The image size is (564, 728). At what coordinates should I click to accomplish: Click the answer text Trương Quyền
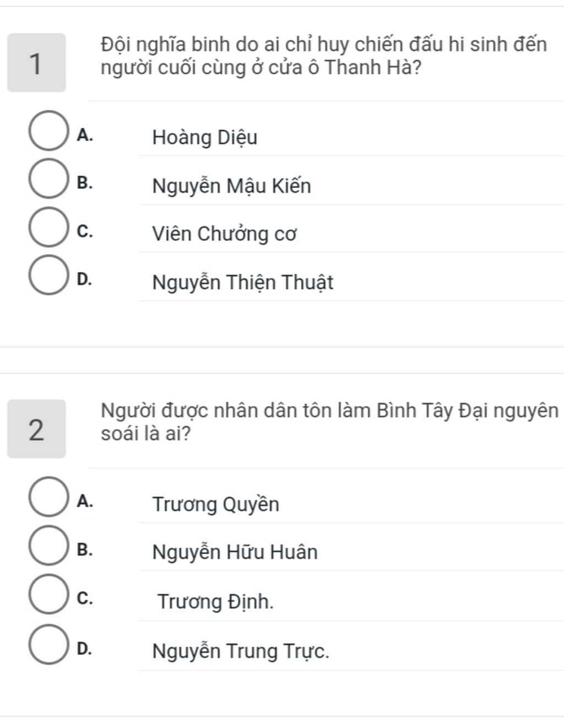pyautogui.click(x=216, y=504)
